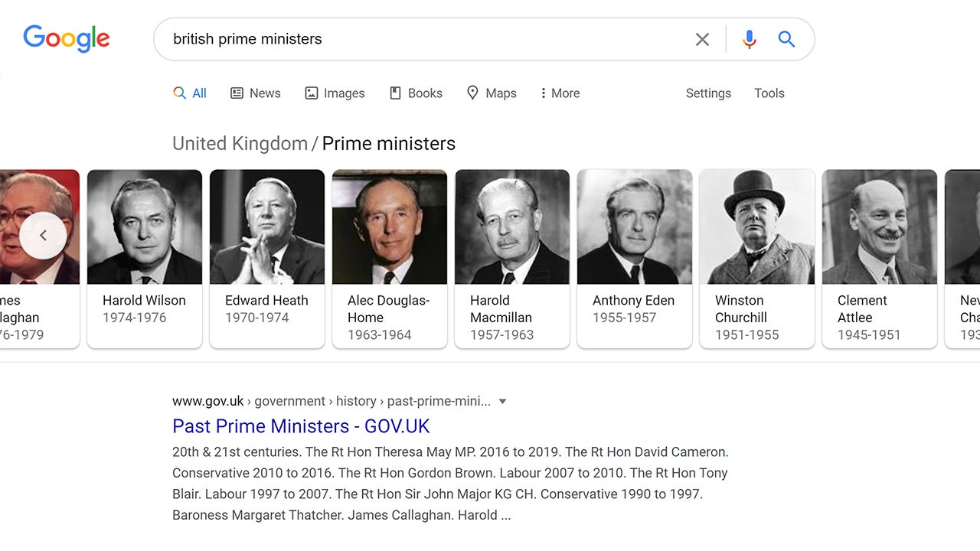Switch to the Images tab
This screenshot has width=980, height=551.
click(x=335, y=93)
